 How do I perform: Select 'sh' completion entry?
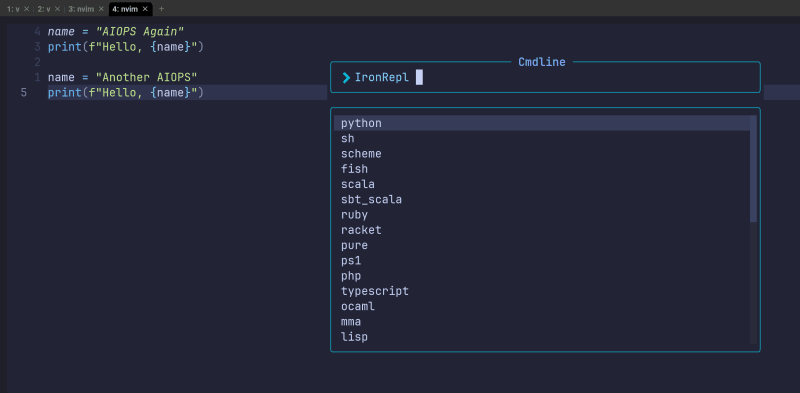click(x=542, y=138)
